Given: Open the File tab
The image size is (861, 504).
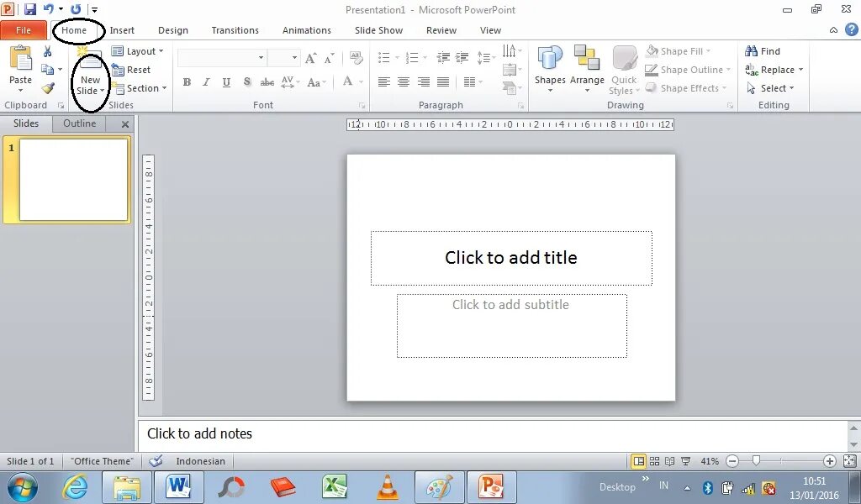Looking at the screenshot, I should pyautogui.click(x=23, y=30).
